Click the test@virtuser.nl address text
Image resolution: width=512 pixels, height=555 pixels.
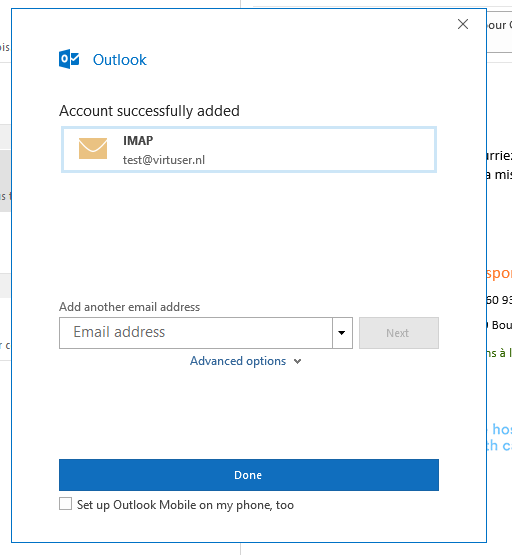164,160
